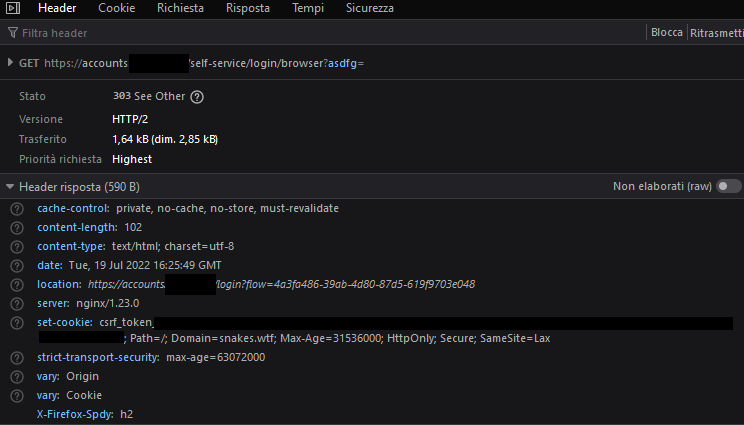Screen dimensions: 744x425
Task: Click the set-cookie header name
Action: pos(65,322)
